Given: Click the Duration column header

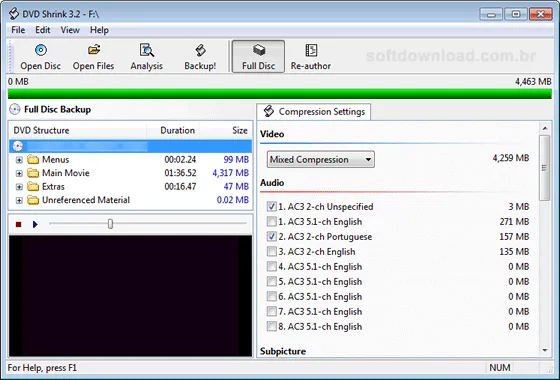Looking at the screenshot, I should (173, 130).
